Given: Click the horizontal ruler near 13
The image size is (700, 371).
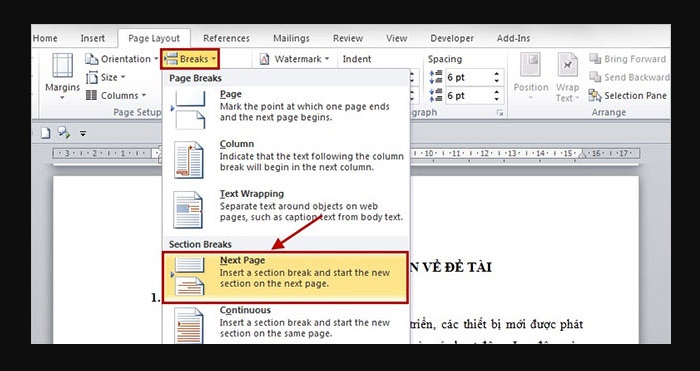Looking at the screenshot, I should coord(512,154).
